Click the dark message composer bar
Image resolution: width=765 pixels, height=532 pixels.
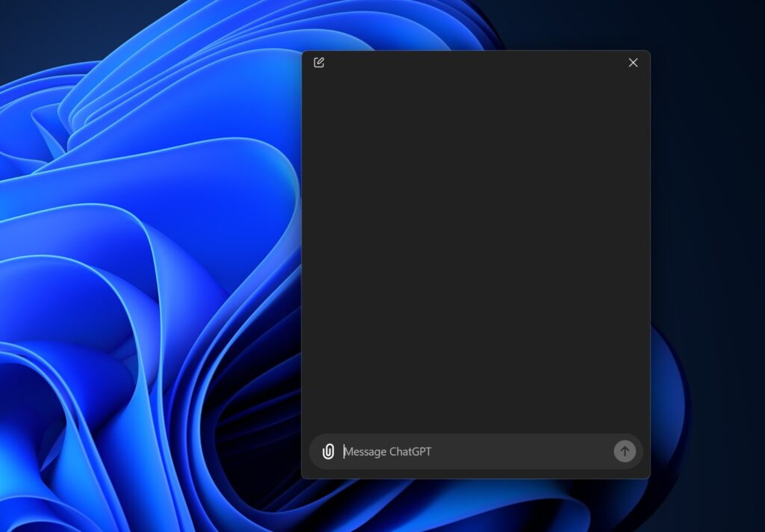(476, 451)
